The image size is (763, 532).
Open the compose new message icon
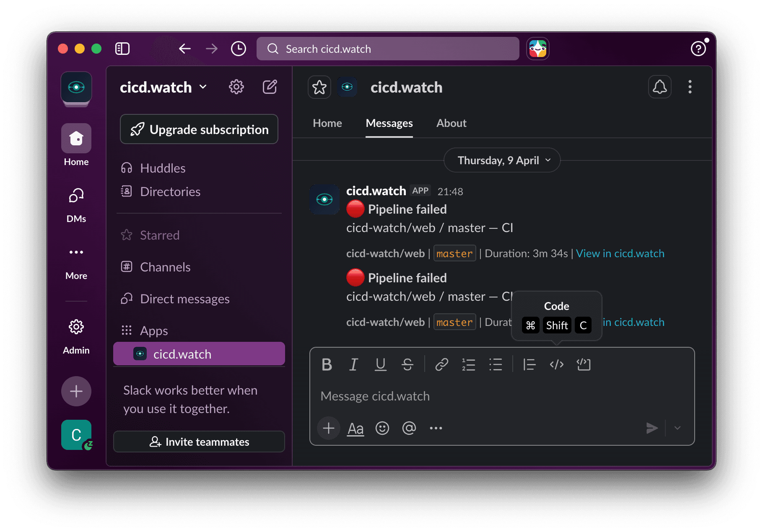pyautogui.click(x=270, y=87)
